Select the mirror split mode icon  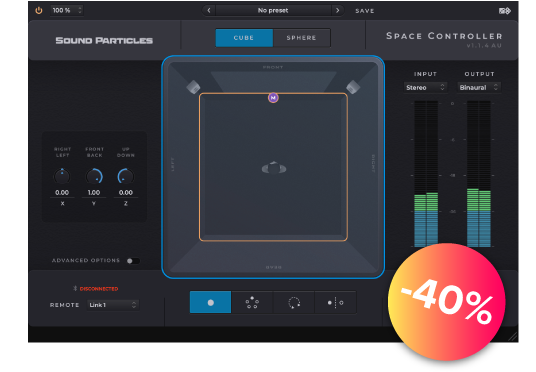pos(335,302)
